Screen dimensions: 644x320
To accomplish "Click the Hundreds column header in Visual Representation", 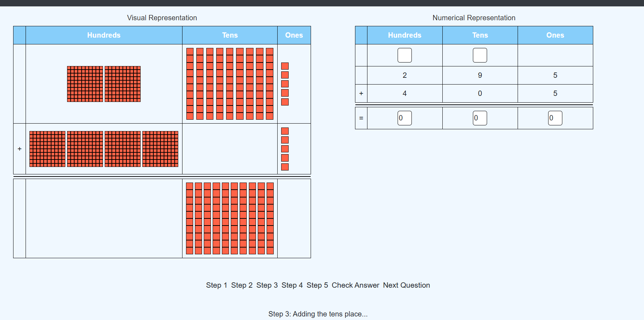I will click(x=104, y=35).
